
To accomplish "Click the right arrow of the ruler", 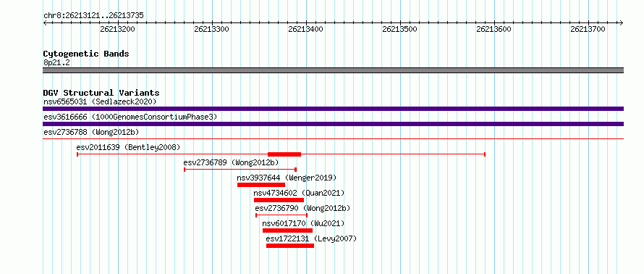I will pyautogui.click(x=621, y=23).
